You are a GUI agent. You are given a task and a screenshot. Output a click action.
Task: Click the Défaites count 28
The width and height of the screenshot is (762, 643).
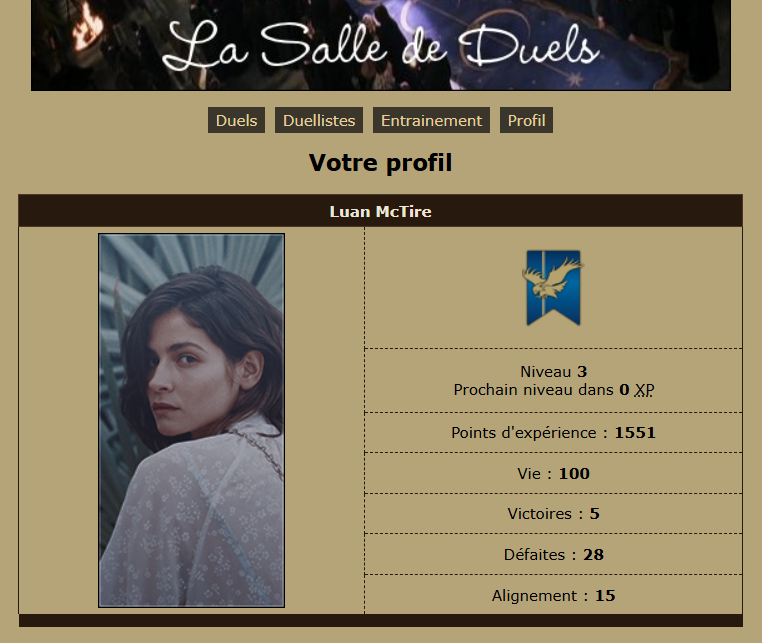click(593, 555)
